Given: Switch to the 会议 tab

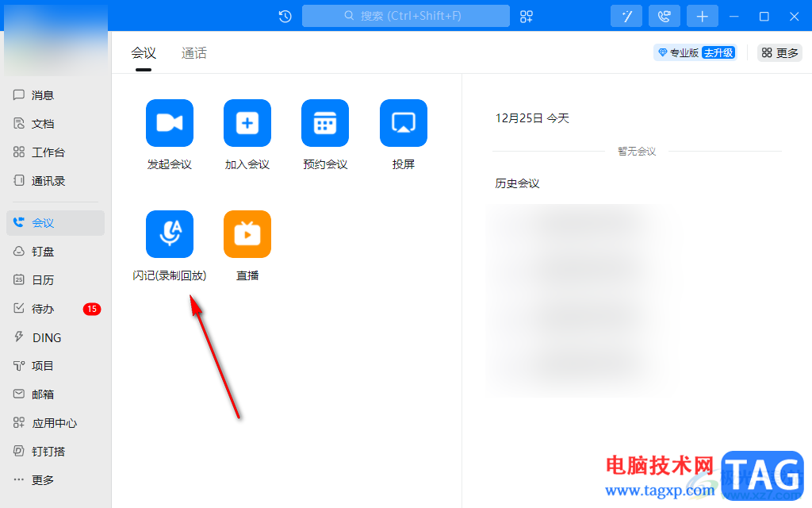Looking at the screenshot, I should [144, 53].
